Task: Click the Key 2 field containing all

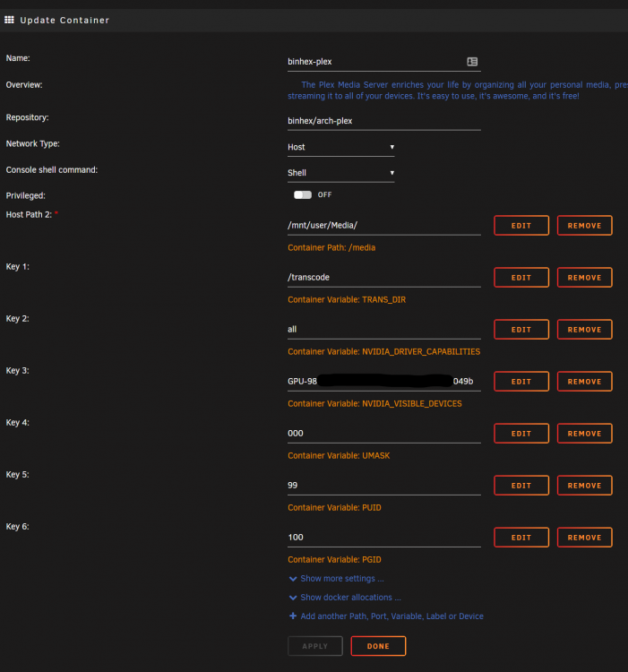Action: point(383,329)
